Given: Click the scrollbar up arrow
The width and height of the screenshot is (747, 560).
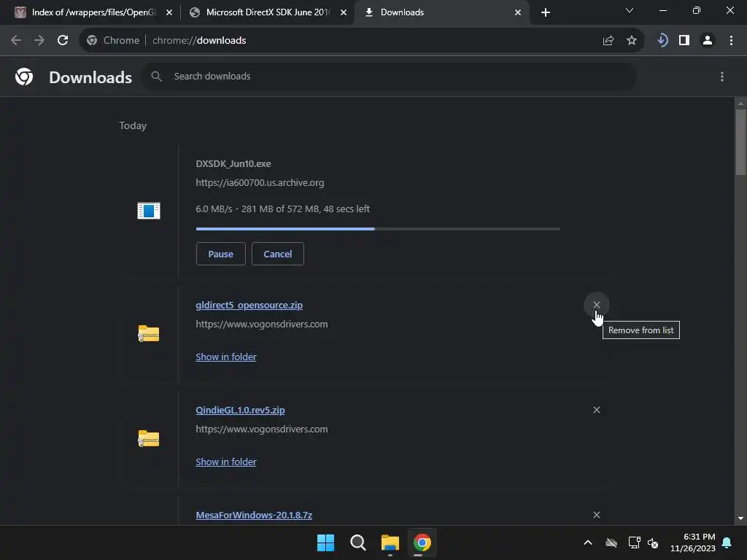Looking at the screenshot, I should tap(740, 104).
